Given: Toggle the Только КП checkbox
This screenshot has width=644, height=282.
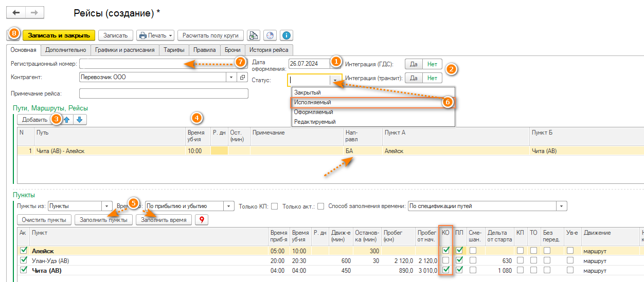Looking at the screenshot, I should pyautogui.click(x=275, y=206).
